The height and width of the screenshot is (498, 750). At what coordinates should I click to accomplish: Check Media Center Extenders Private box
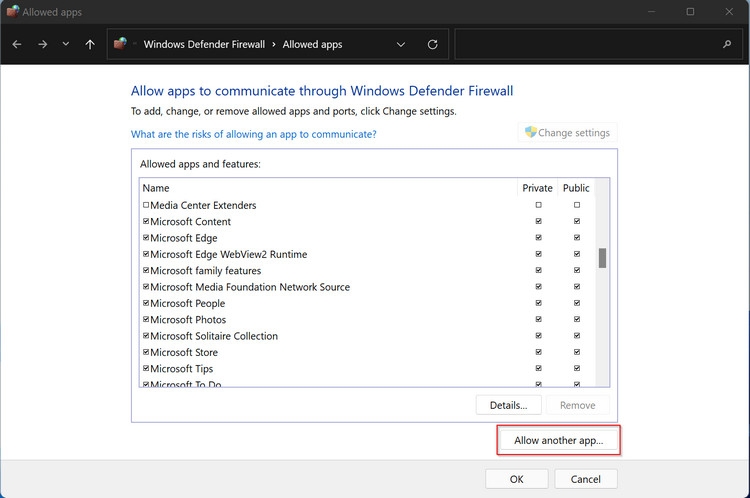click(539, 205)
